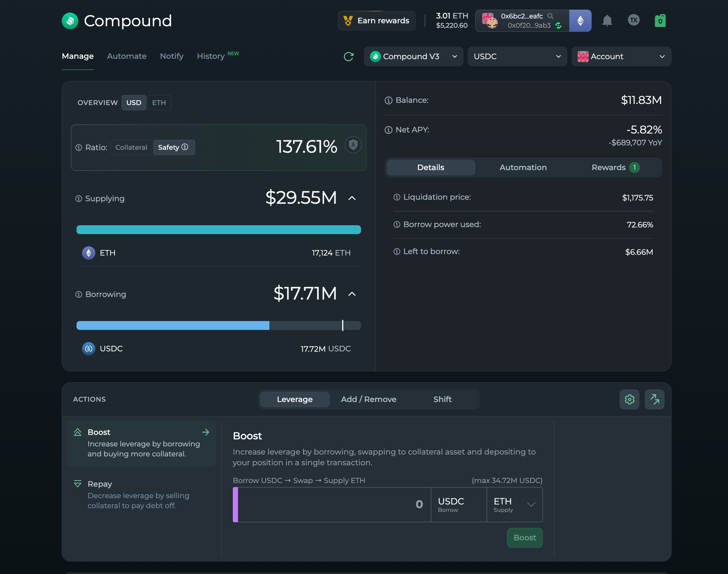Click the info icon next to Left to borrow
This screenshot has height=574, width=728.
397,251
